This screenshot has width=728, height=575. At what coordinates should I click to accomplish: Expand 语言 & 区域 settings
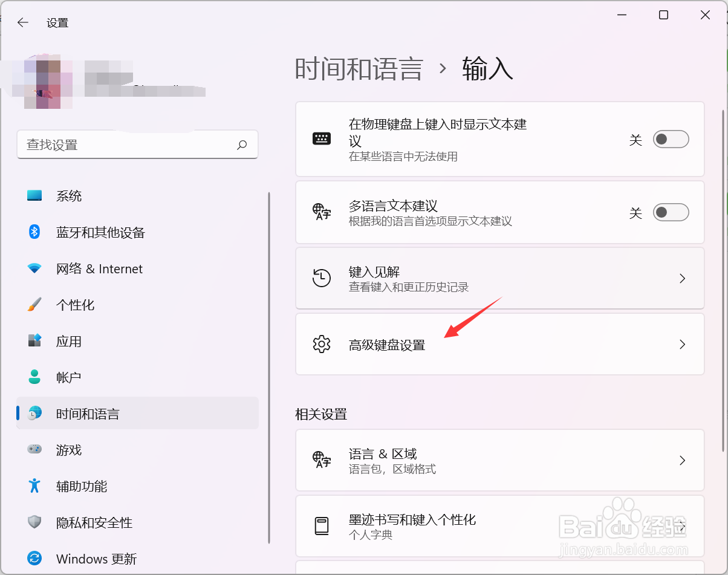coord(499,460)
